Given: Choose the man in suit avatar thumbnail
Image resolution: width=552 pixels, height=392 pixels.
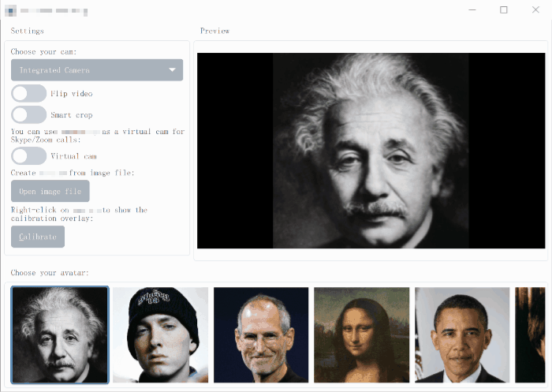Looking at the screenshot, I should (x=462, y=335).
